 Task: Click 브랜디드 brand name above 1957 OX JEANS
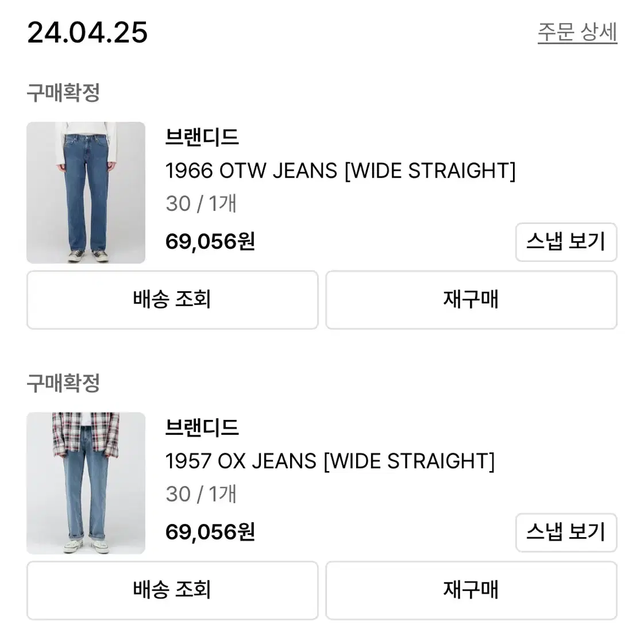(x=202, y=427)
